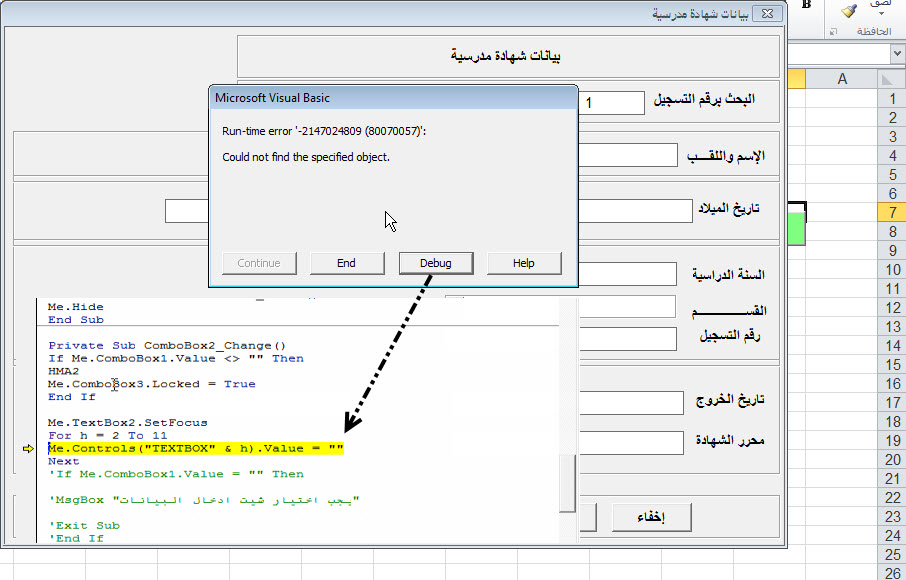Select row 12 header in the worksheet
Screen dimensions: 906x580
click(x=892, y=307)
